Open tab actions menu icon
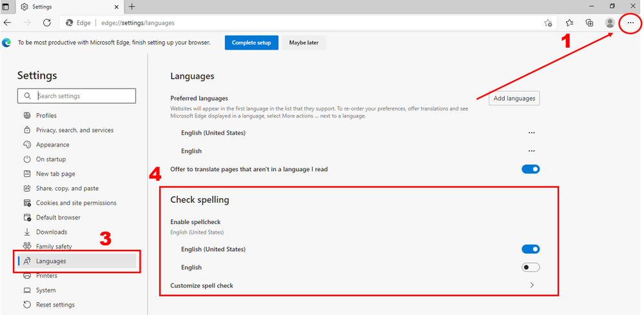 pos(6,6)
